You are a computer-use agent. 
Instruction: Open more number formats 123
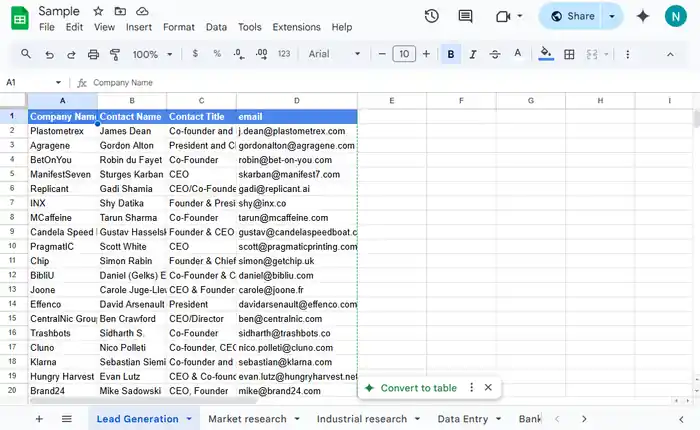(284, 54)
